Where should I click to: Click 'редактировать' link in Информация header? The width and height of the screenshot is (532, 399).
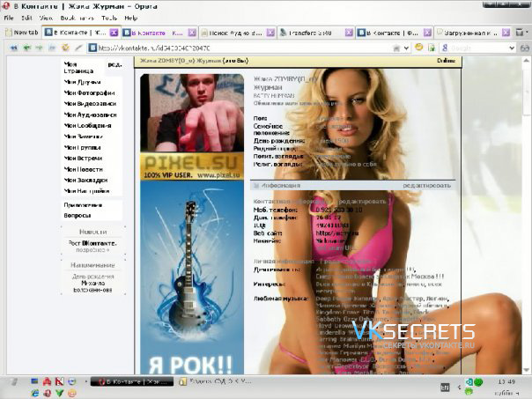click(x=427, y=185)
